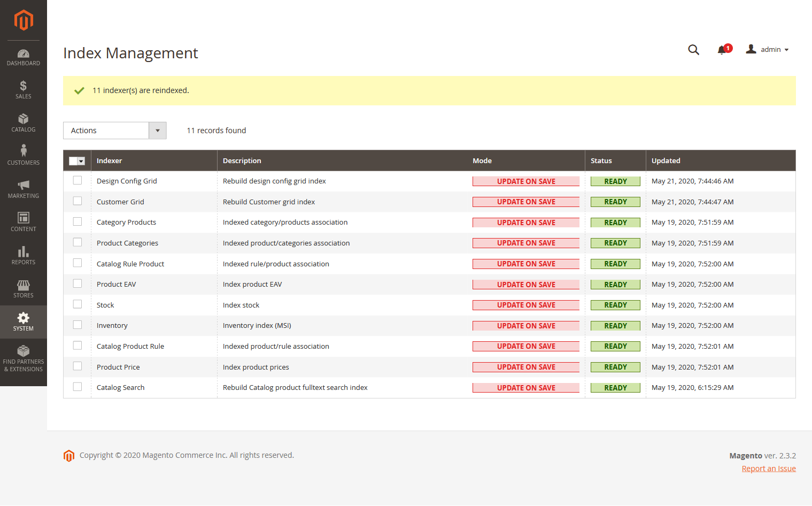Image resolution: width=812 pixels, height=506 pixels.
Task: Open the Catalog sidebar section
Action: pos(23,122)
